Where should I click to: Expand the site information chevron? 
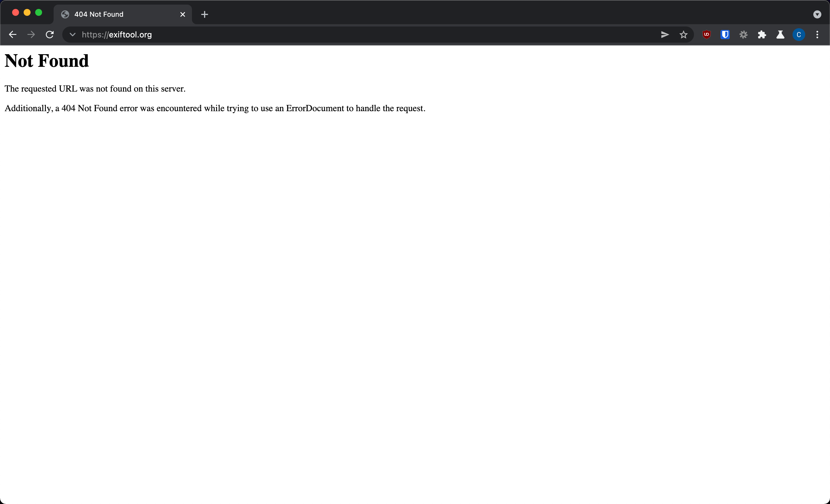point(72,34)
